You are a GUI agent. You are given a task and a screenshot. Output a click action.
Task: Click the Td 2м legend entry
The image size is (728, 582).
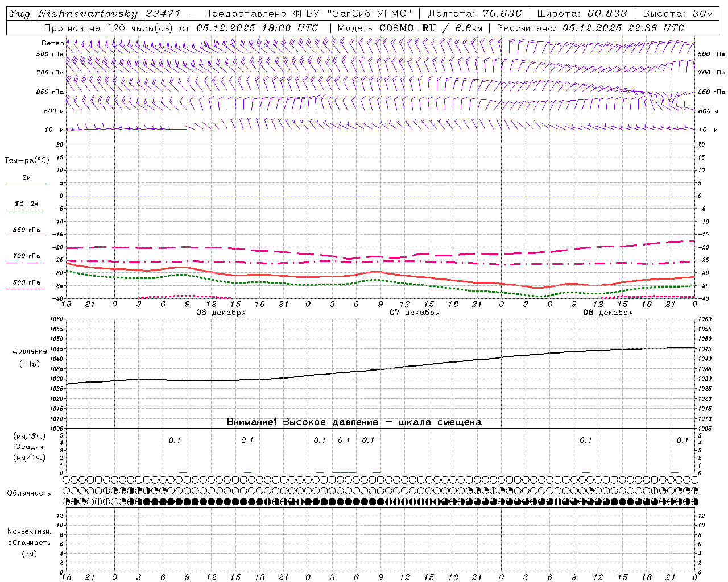(x=26, y=203)
